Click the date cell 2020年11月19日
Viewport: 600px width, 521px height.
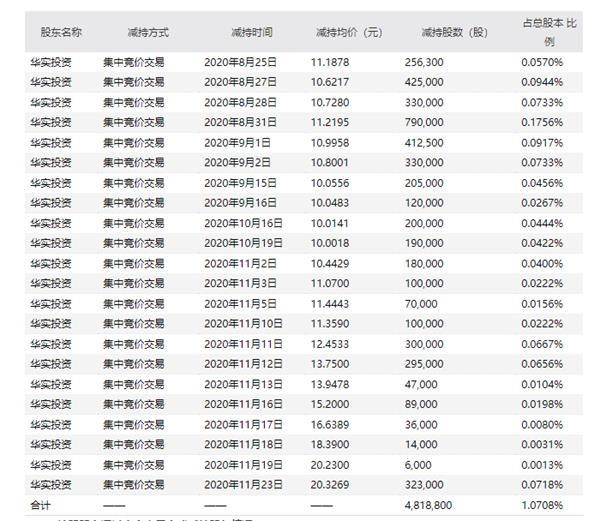click(x=243, y=465)
